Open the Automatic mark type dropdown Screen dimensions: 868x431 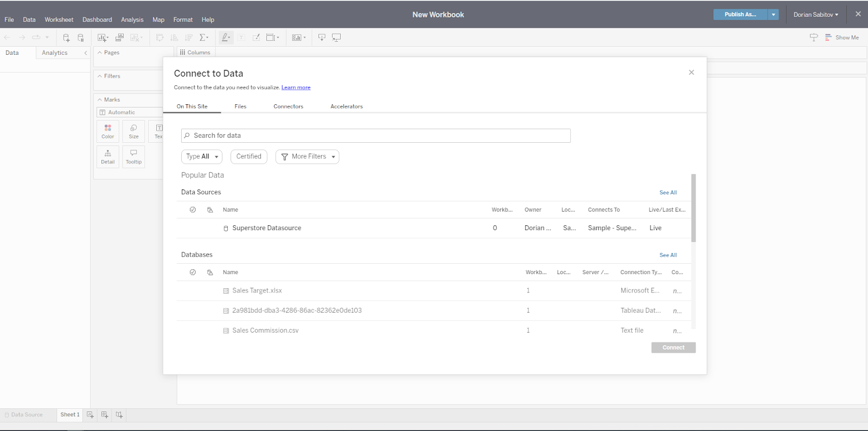coord(130,112)
